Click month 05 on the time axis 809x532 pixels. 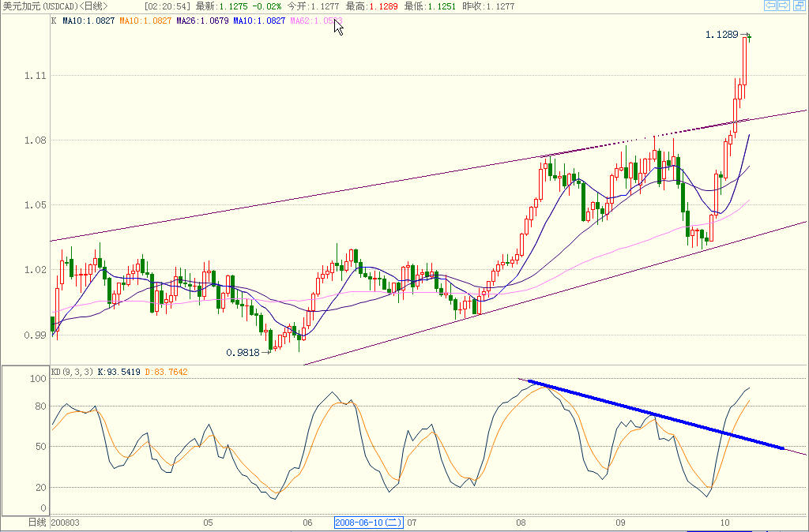click(x=208, y=523)
